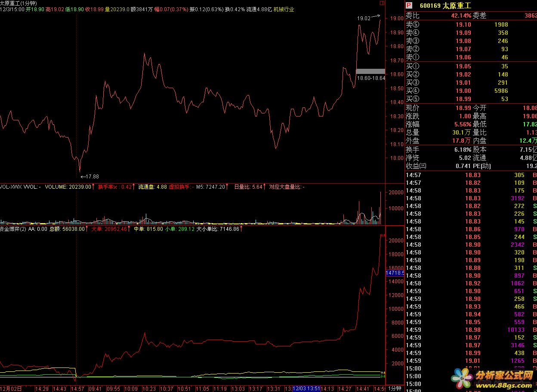This screenshot has width=537, height=392.
Task: Jump to 10:23 on the time axis
Action: pos(149,388)
